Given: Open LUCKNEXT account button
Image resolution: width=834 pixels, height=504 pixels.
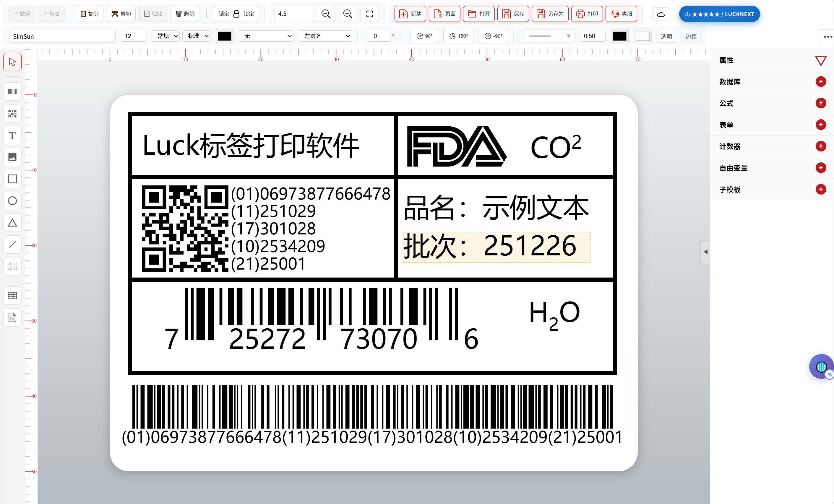Looking at the screenshot, I should point(719,14).
